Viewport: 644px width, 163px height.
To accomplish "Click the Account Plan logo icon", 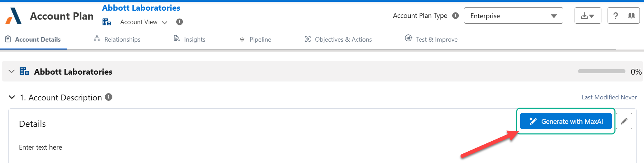I will click(x=14, y=16).
